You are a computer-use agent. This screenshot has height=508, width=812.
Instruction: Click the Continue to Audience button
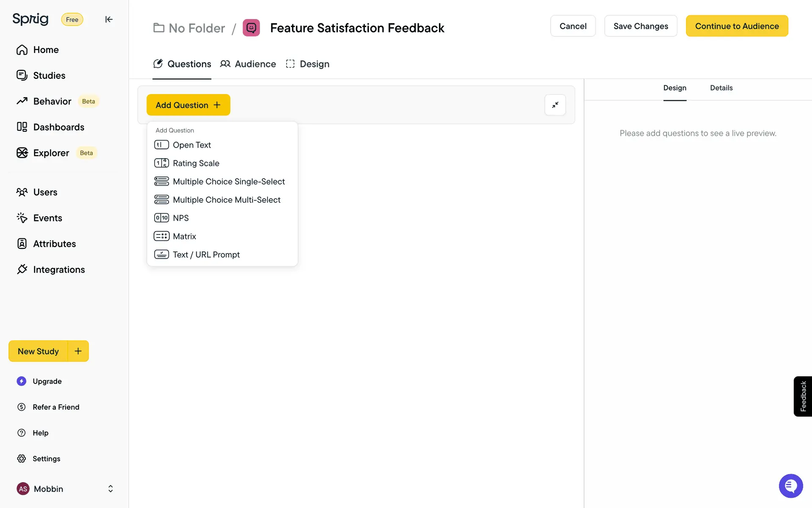737,26
